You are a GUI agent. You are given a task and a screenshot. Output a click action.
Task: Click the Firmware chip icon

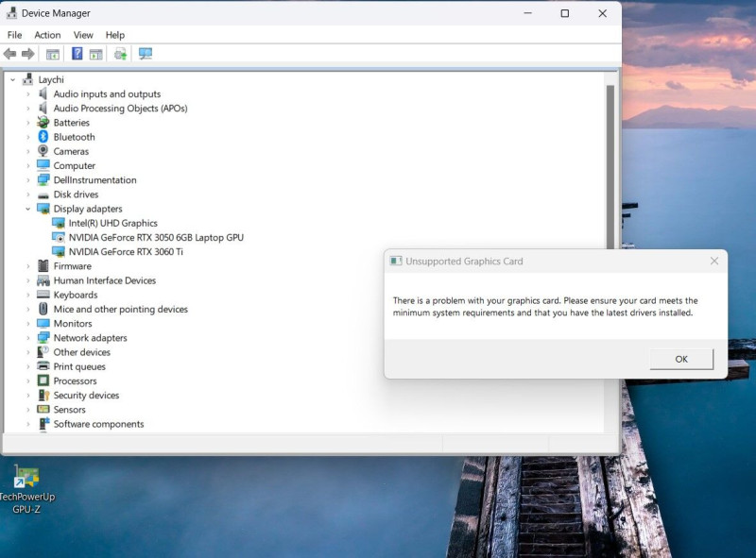(43, 266)
